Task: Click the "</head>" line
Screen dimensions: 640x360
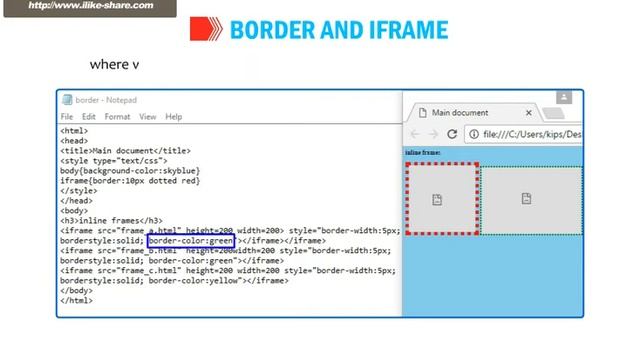Action: [x=76, y=201]
